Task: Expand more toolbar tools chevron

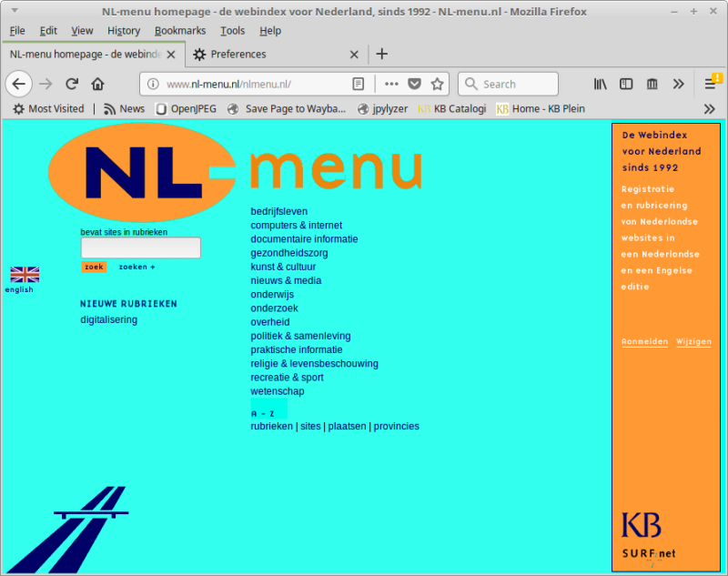Action: pyautogui.click(x=678, y=84)
